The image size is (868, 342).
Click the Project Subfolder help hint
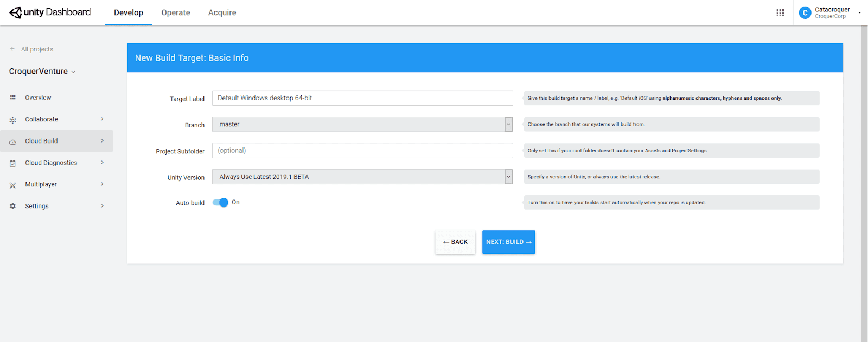coord(671,151)
